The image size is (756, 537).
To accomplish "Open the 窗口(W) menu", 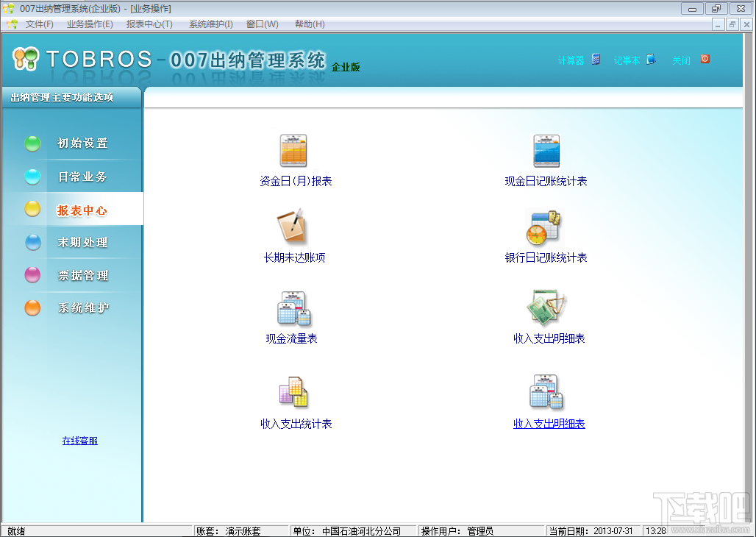I will tap(263, 24).
